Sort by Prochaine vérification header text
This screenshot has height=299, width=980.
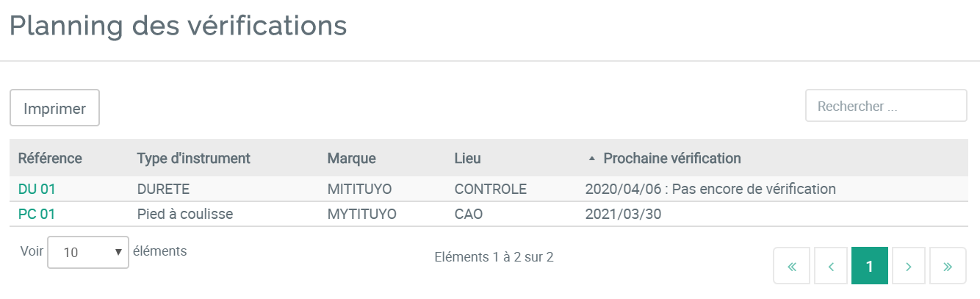click(671, 158)
